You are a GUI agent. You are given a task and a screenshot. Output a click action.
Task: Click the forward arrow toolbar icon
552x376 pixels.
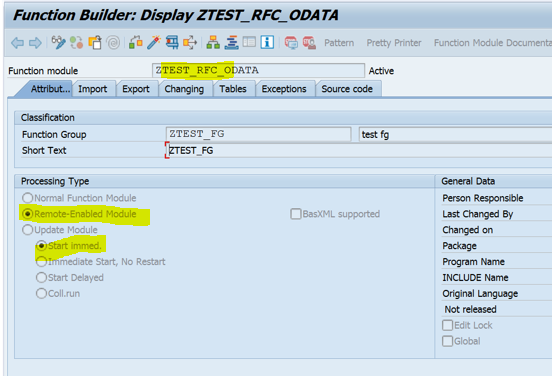click(35, 43)
